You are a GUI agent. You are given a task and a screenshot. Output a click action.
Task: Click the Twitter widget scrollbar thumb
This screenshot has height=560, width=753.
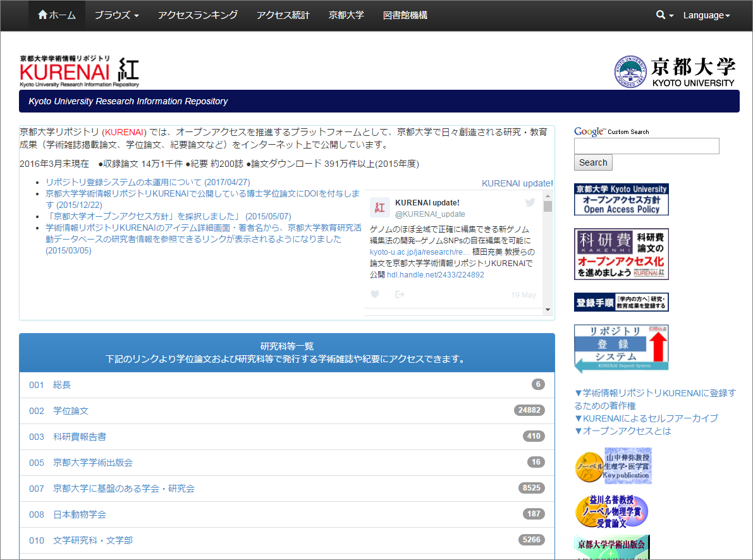click(548, 207)
